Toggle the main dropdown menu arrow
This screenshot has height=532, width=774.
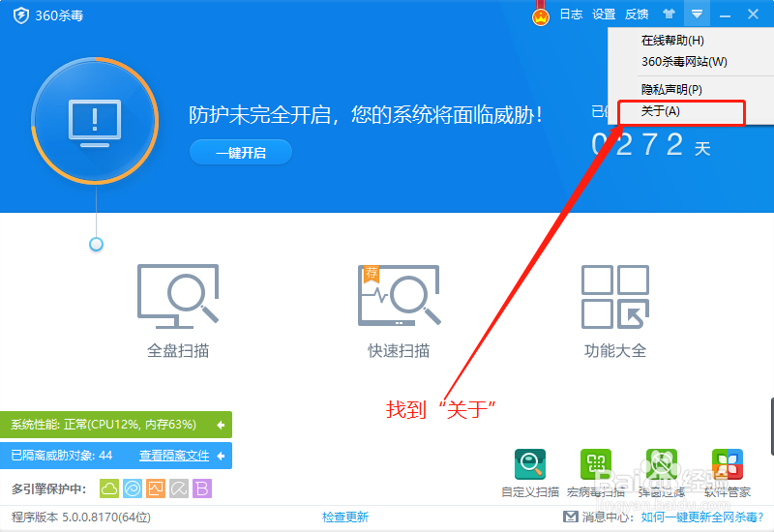point(697,14)
